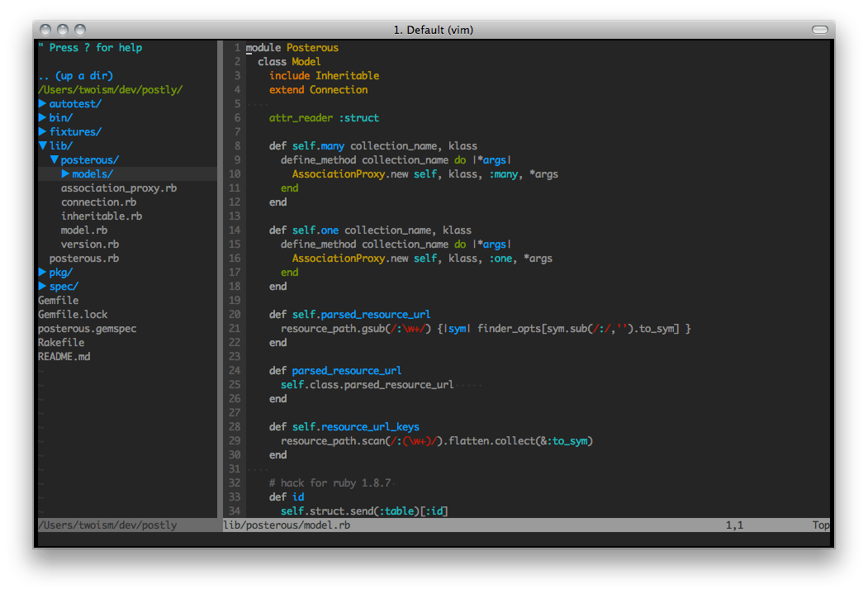Click 'Top' scroll indicator in status bar
The image size is (868, 594).
pyautogui.click(x=820, y=525)
